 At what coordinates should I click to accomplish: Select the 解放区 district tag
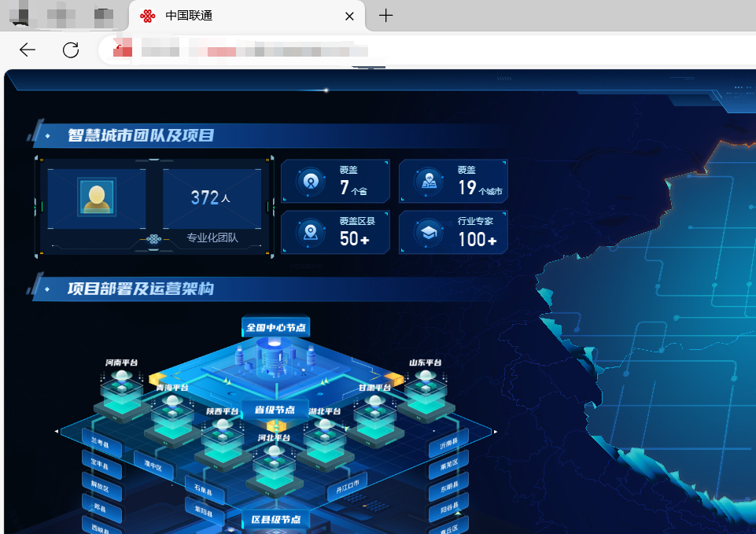tap(100, 487)
